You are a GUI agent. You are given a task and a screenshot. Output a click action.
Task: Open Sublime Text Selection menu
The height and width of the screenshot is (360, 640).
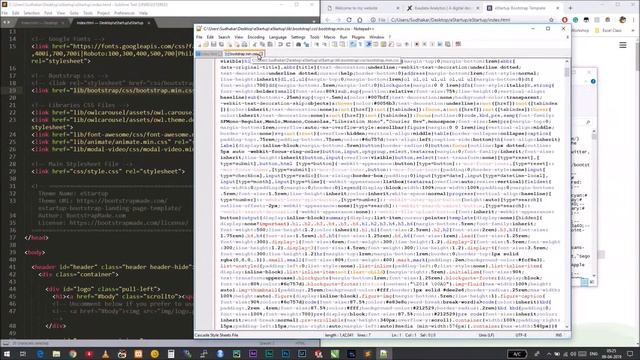point(31,13)
